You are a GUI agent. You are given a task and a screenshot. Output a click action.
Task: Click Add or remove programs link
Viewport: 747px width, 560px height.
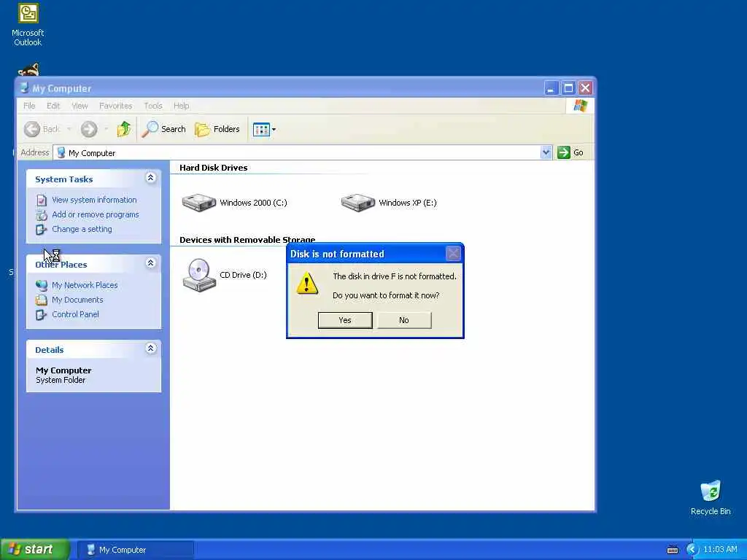coord(96,215)
